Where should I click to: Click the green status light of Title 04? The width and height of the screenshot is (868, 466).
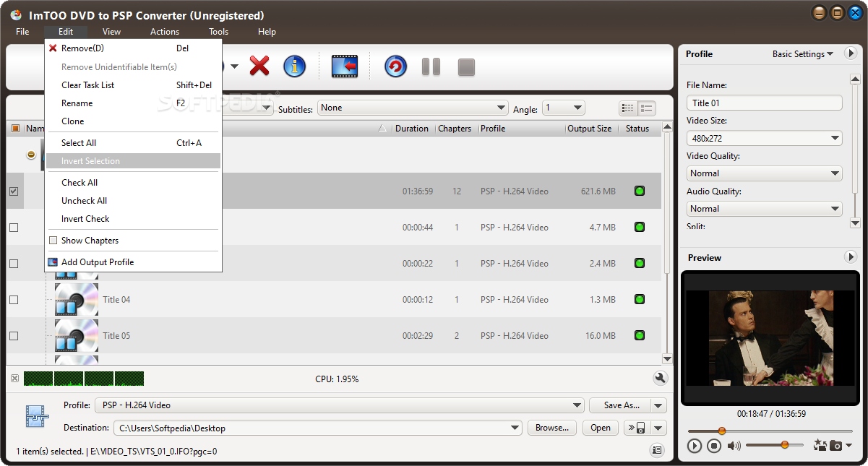click(x=639, y=299)
